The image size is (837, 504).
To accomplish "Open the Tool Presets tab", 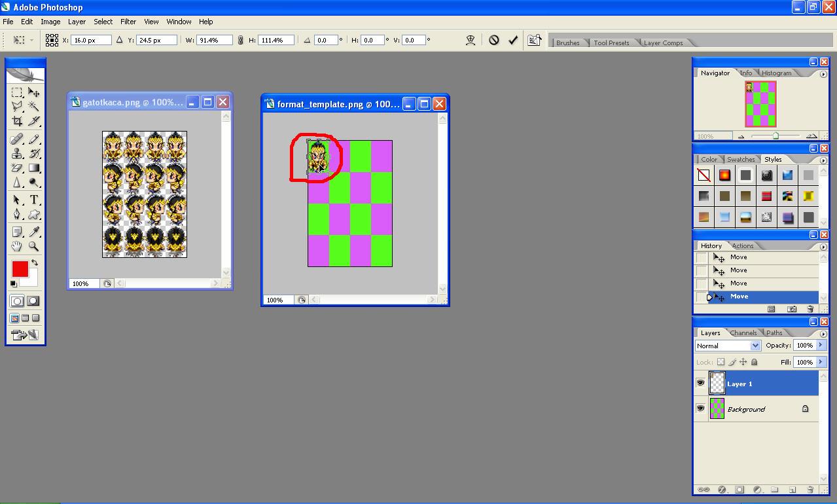I will coord(611,43).
